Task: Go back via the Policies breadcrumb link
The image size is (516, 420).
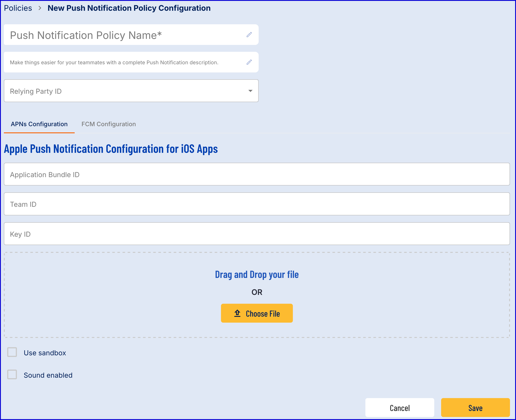Action: [x=18, y=8]
